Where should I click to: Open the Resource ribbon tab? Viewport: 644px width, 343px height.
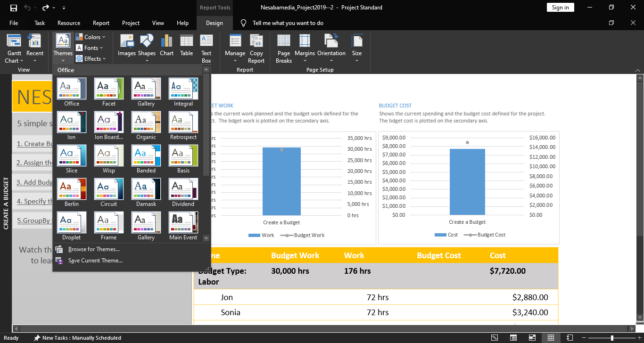69,23
